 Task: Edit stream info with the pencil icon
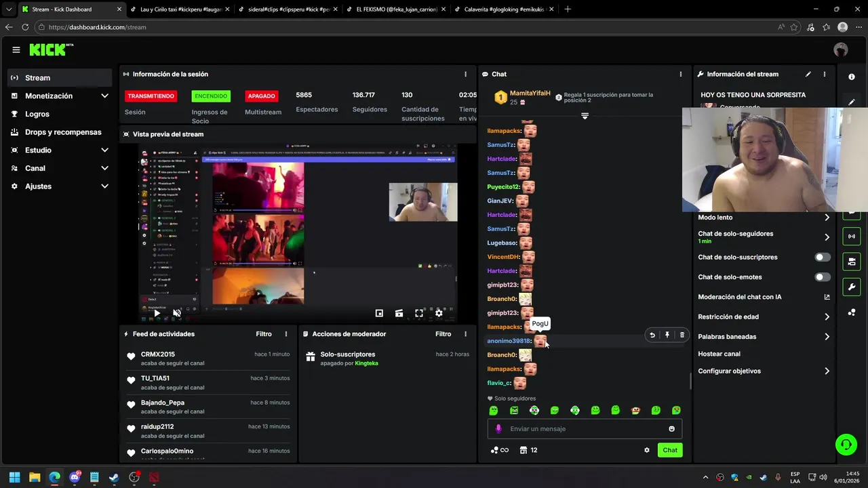808,74
